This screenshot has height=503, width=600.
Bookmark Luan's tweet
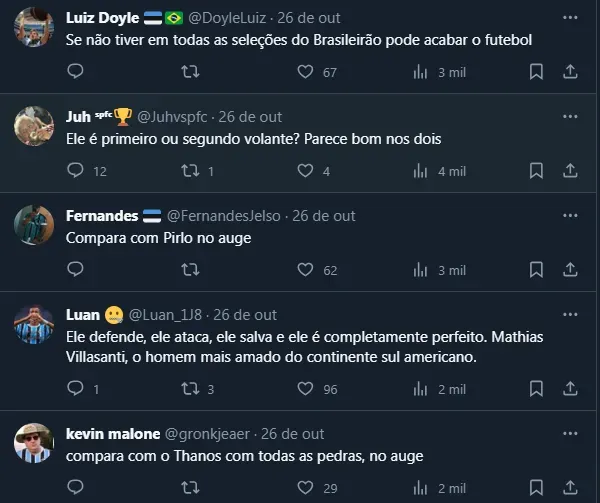point(536,389)
